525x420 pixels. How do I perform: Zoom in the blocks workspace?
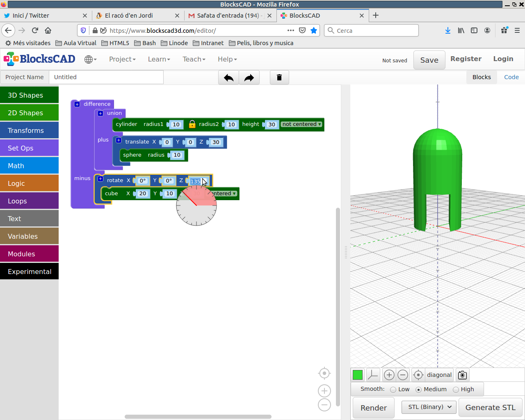(324, 391)
